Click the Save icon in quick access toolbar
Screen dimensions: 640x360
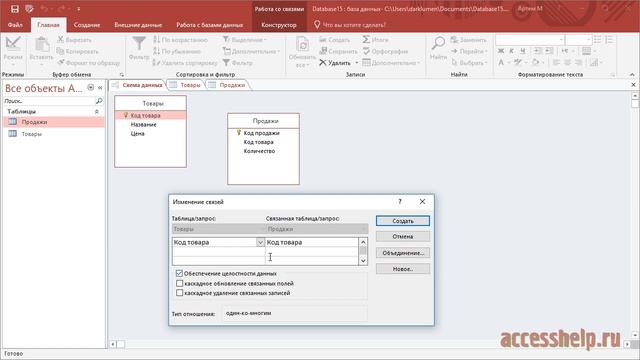pos(15,9)
